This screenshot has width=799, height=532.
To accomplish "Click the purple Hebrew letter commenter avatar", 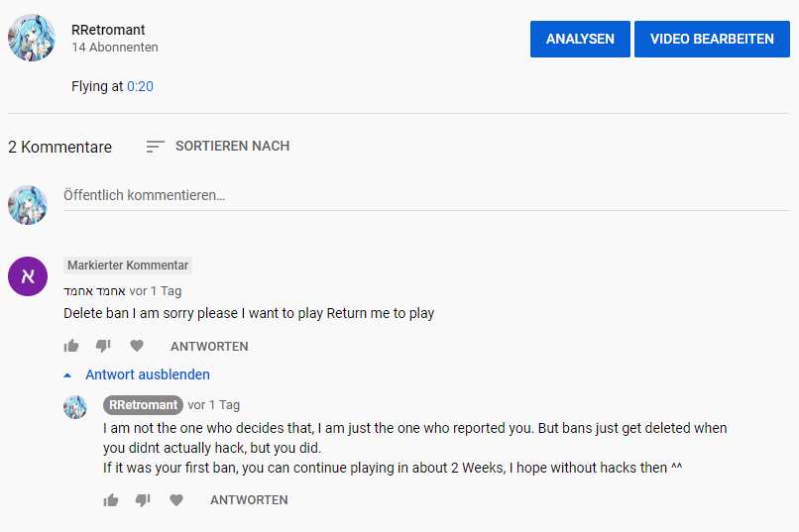I will click(28, 276).
